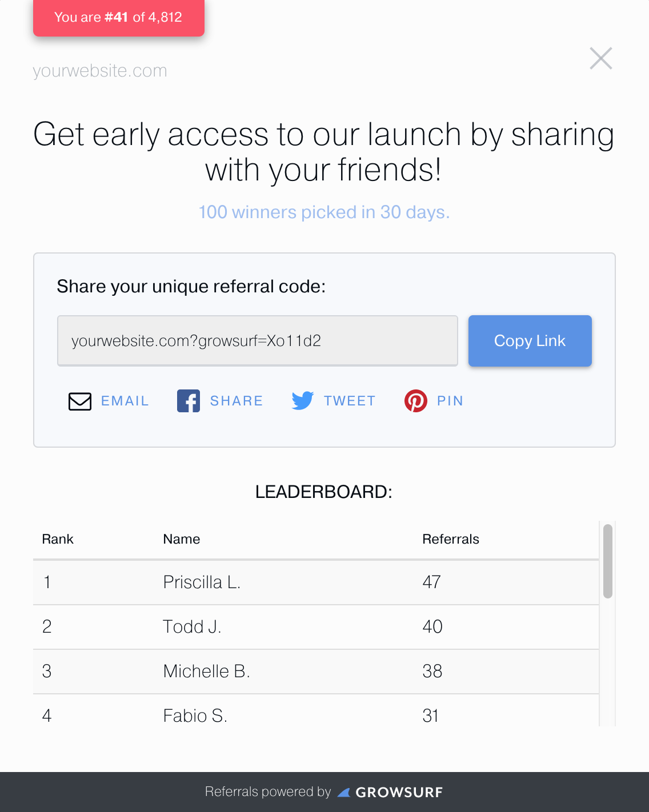Viewport: 649px width, 812px height.
Task: Select Michelle B. leaderboard row
Action: [x=315, y=672]
